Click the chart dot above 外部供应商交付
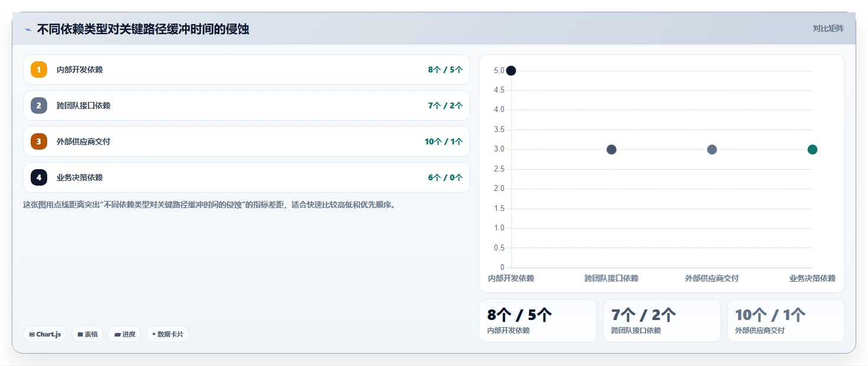Screen dimensions: 868x366 [712, 150]
